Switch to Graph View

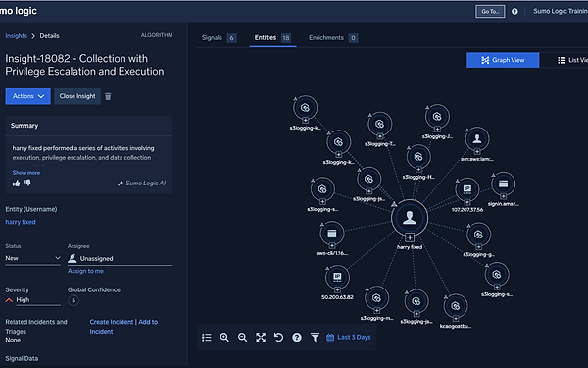coord(503,60)
